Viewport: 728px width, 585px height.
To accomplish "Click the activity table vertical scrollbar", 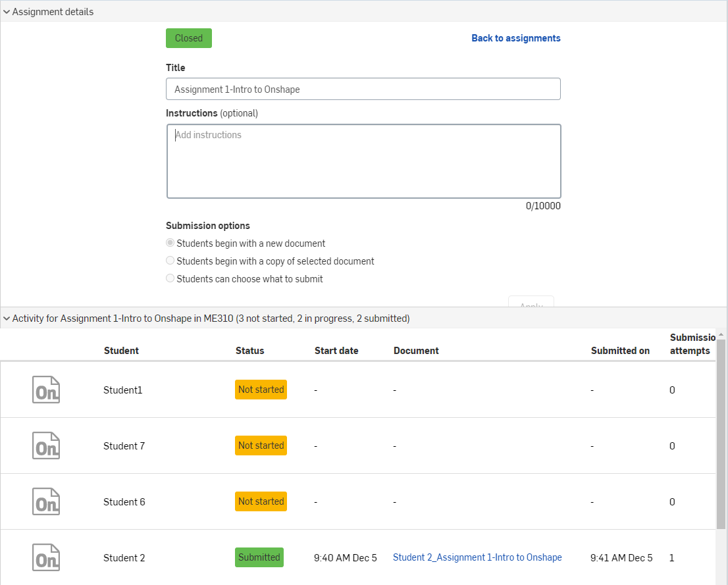I will 721,434.
